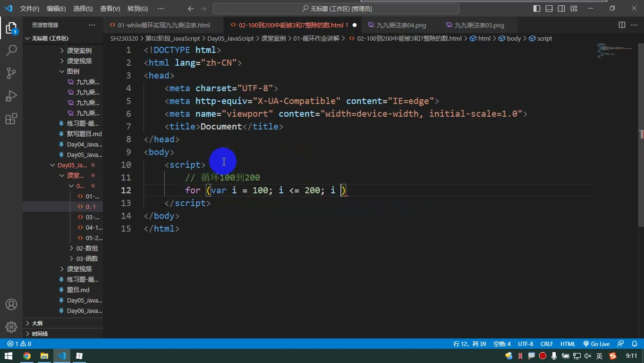Collapse the 无标题 (工作区) root
Image resolution: width=644 pixels, height=363 pixels.
[63, 38]
